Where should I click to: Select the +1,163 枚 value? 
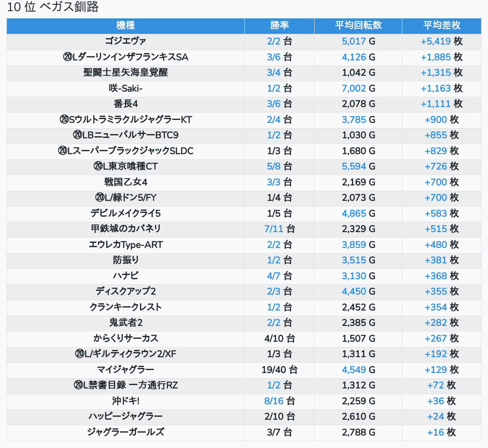click(x=442, y=88)
